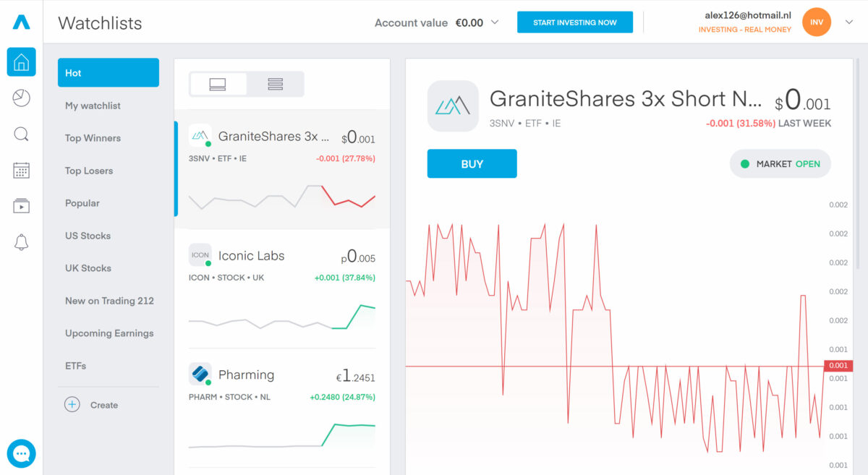Click the 3SNV • ETF • IE detail subtitle
The height and width of the screenshot is (475, 868).
point(525,124)
